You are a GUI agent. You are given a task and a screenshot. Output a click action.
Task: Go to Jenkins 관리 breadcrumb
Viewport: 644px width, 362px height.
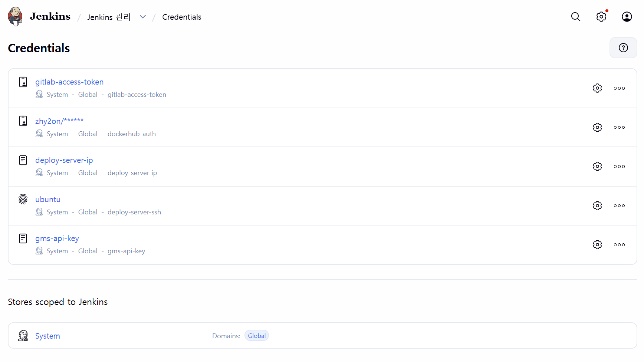[x=109, y=17]
